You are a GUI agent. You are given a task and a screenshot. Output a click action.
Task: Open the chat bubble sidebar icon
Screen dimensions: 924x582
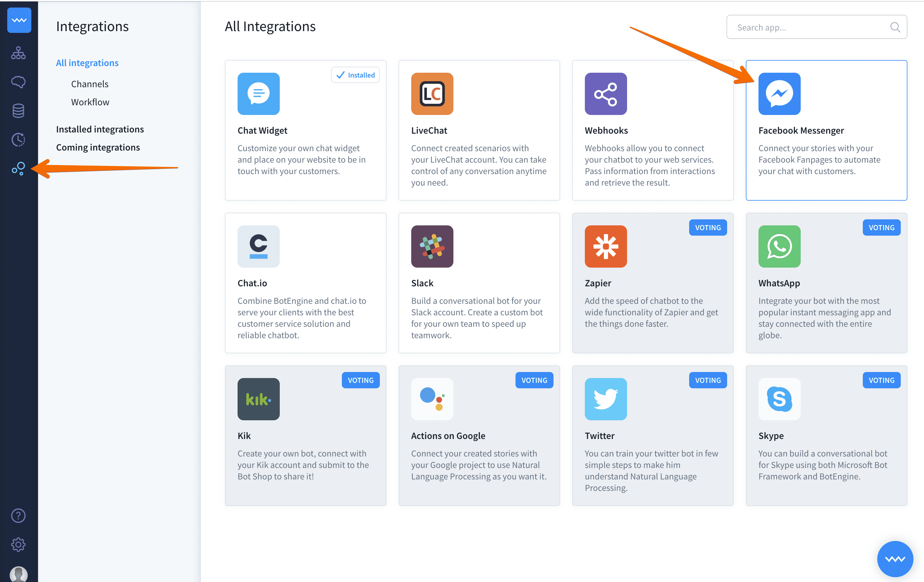point(18,82)
